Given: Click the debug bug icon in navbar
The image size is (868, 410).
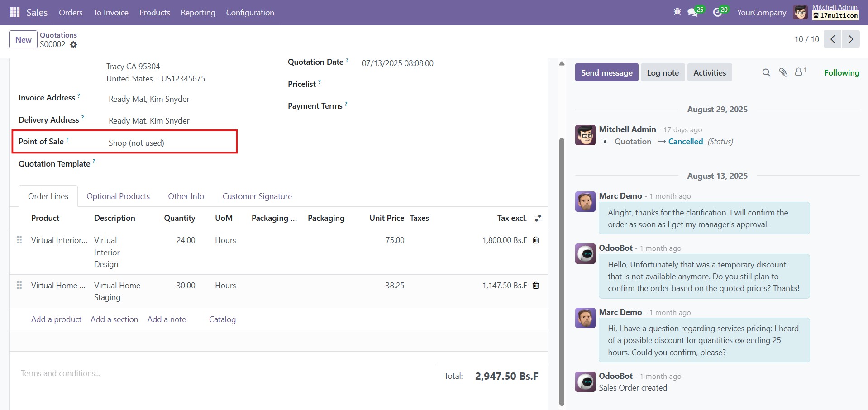Looking at the screenshot, I should pyautogui.click(x=677, y=12).
